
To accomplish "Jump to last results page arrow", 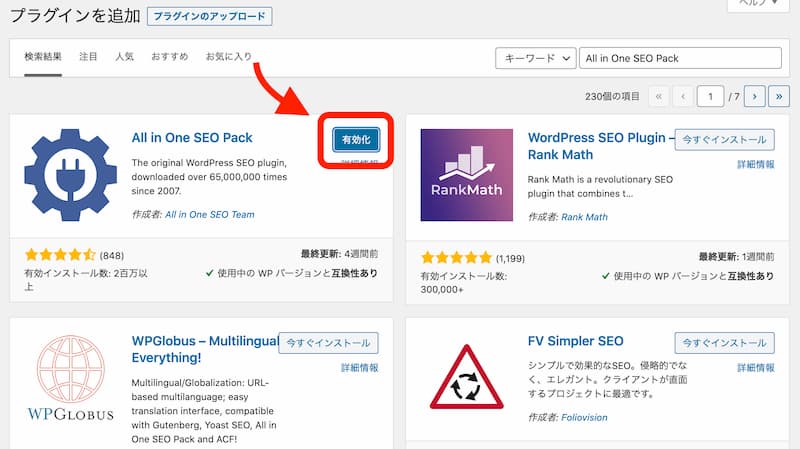I will [x=779, y=96].
